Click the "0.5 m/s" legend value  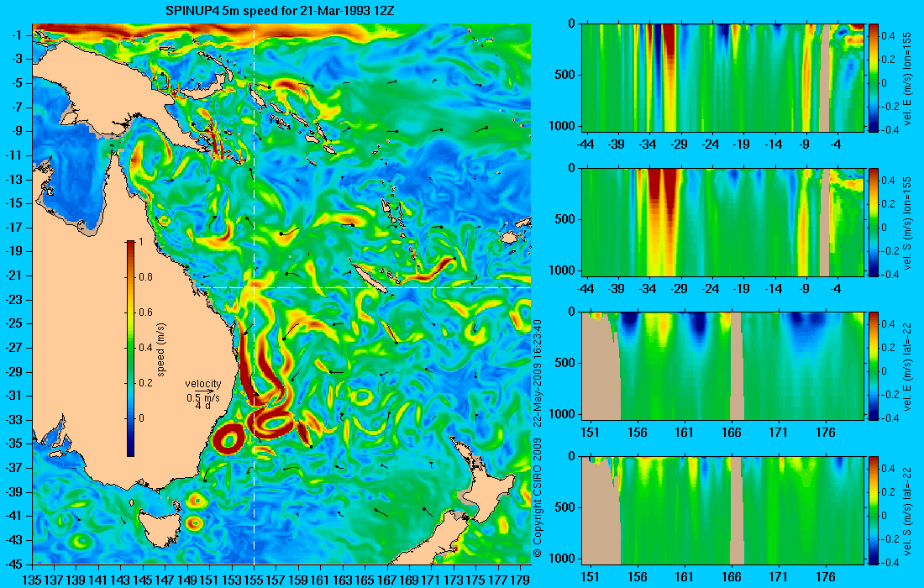(x=203, y=398)
